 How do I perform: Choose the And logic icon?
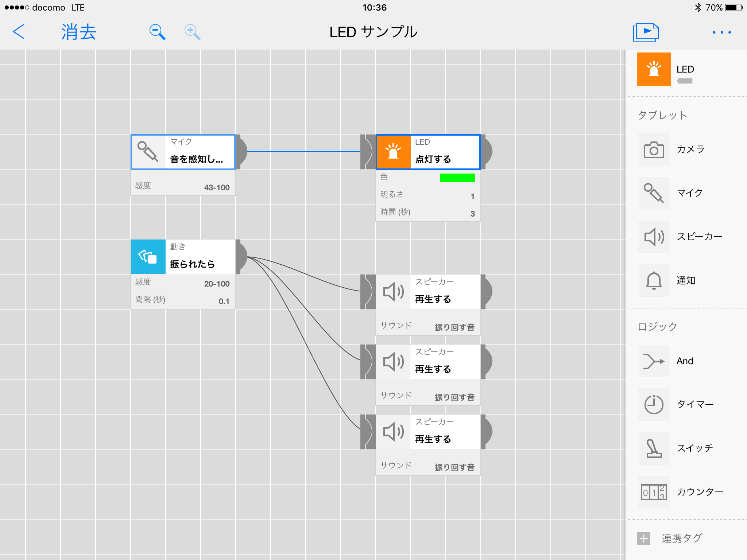pos(654,361)
